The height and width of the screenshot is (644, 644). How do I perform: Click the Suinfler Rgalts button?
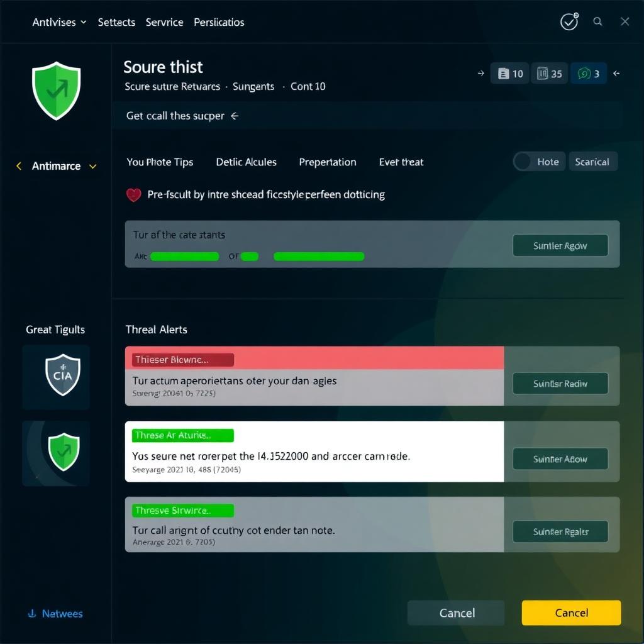click(560, 531)
